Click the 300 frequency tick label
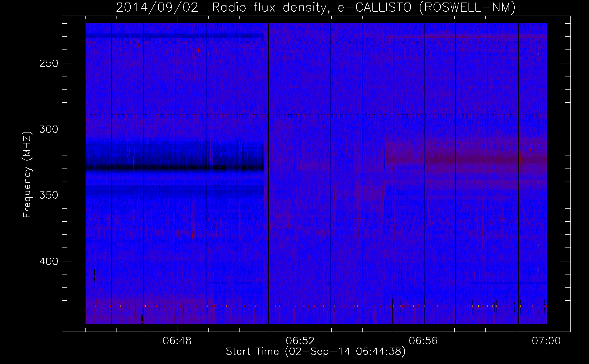 pos(49,129)
